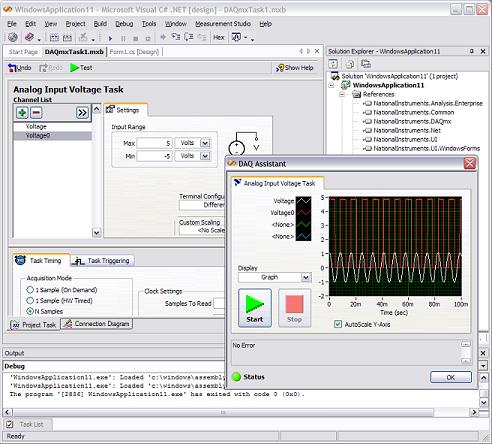Expand channel list with the double-arrow icon
Viewport: 492px width, 444px height.
pos(82,113)
